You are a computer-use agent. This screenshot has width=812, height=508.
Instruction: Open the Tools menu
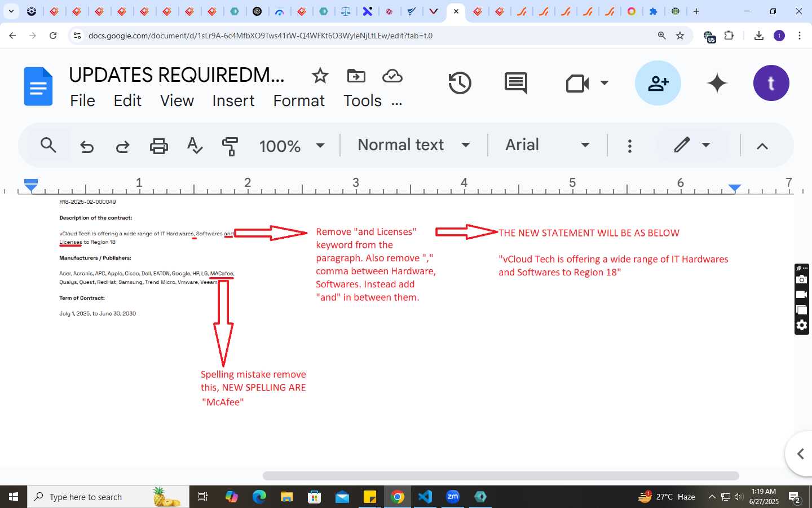pos(363,100)
